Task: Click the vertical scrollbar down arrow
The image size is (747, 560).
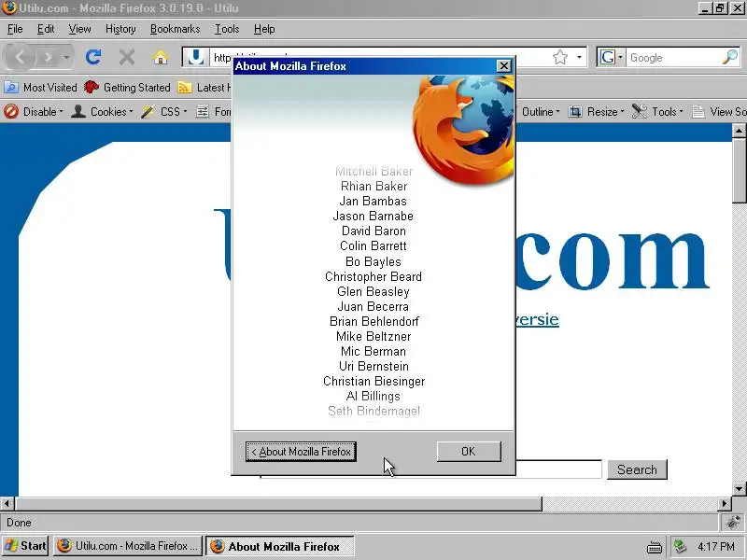Action: click(739, 488)
